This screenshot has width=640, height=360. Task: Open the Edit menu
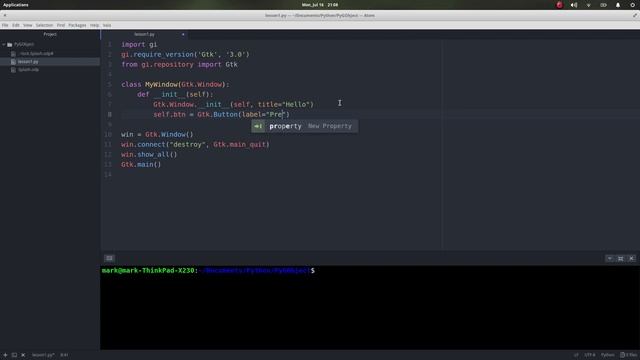pos(16,25)
